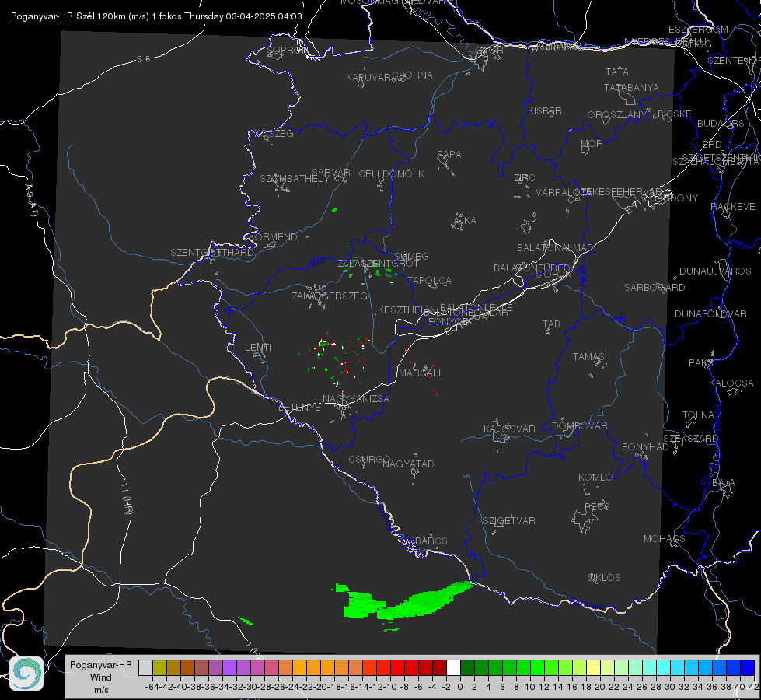The image size is (761, 700).
Task: Click the CSURGO town label
Action: coord(369,459)
